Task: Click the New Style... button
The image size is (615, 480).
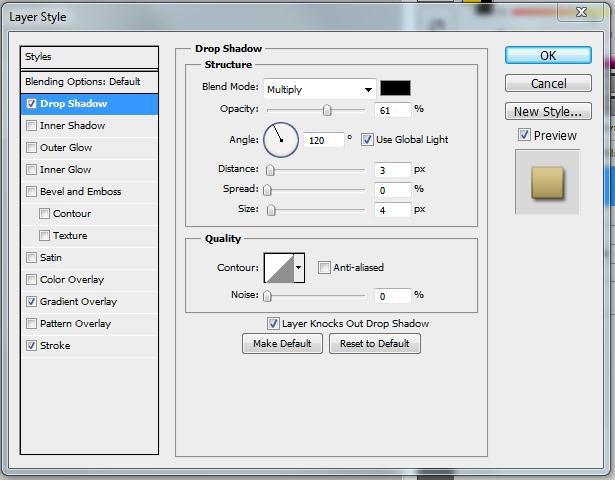Action: pos(548,112)
